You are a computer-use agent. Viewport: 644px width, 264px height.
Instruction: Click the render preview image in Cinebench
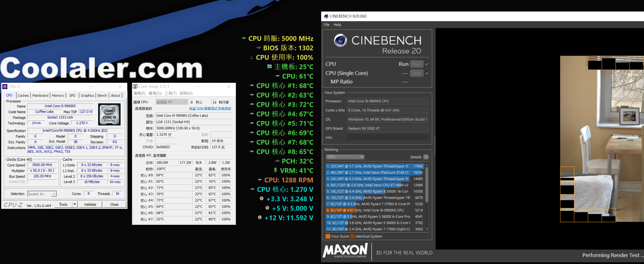(x=602, y=139)
